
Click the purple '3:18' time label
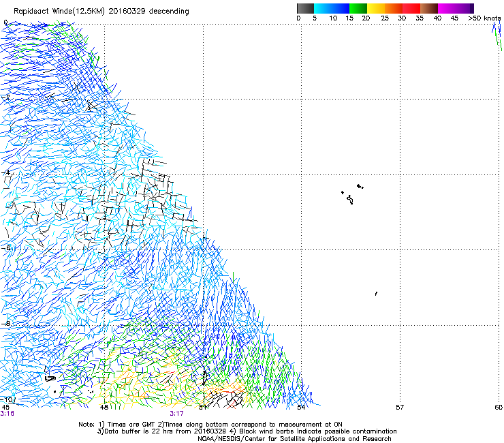[7, 414]
